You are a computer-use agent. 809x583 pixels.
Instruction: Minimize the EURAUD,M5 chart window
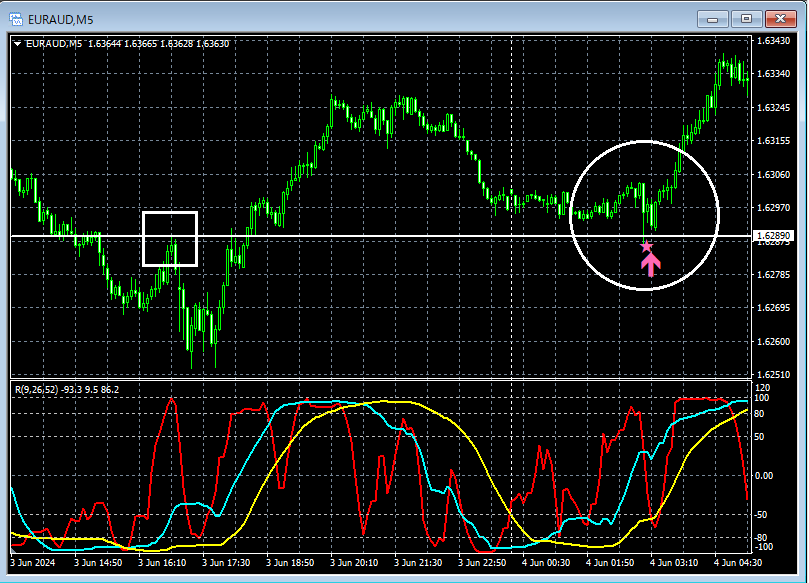(713, 19)
